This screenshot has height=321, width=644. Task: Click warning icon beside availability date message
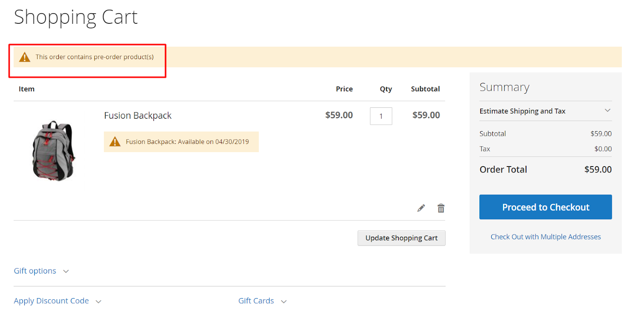click(x=115, y=142)
